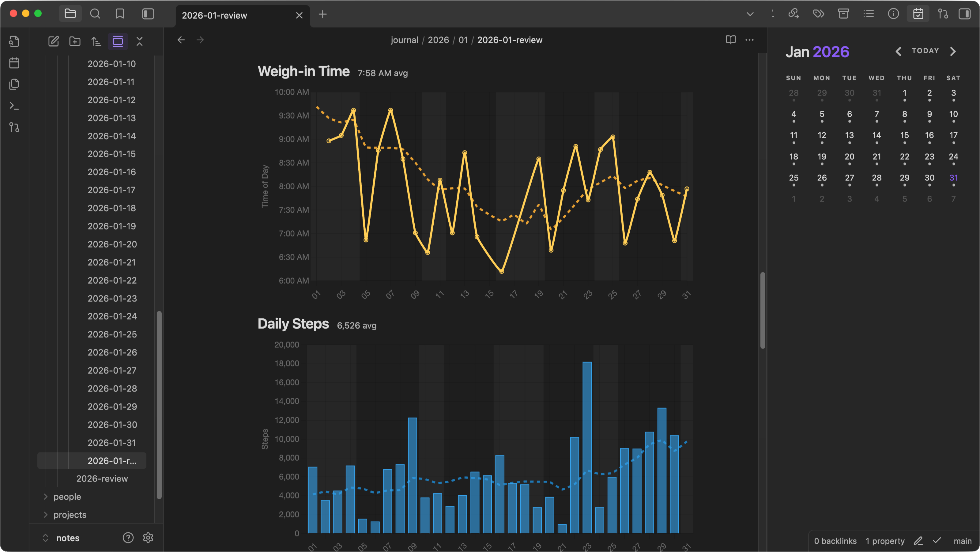Open the calendar view icon in right header
The image size is (980, 552).
point(918,14)
